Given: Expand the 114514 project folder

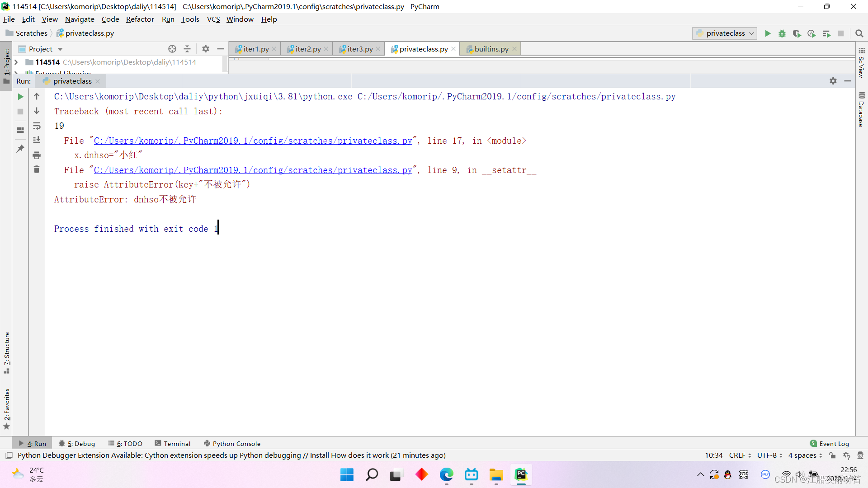Looking at the screenshot, I should (x=16, y=62).
